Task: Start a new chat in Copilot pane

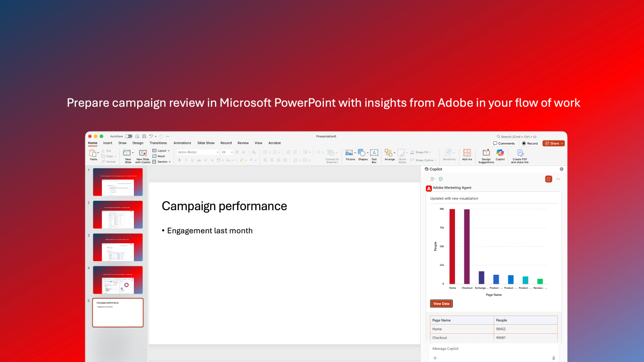Action: point(548,179)
